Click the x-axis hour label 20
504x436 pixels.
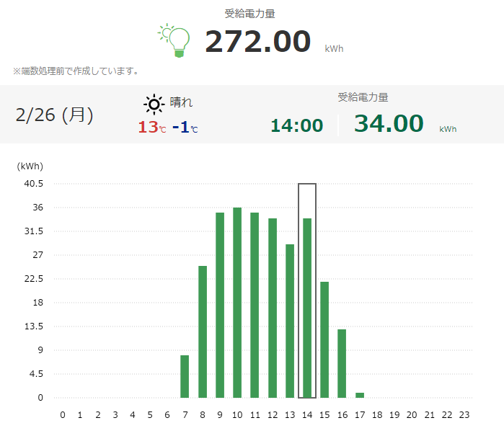click(x=412, y=415)
